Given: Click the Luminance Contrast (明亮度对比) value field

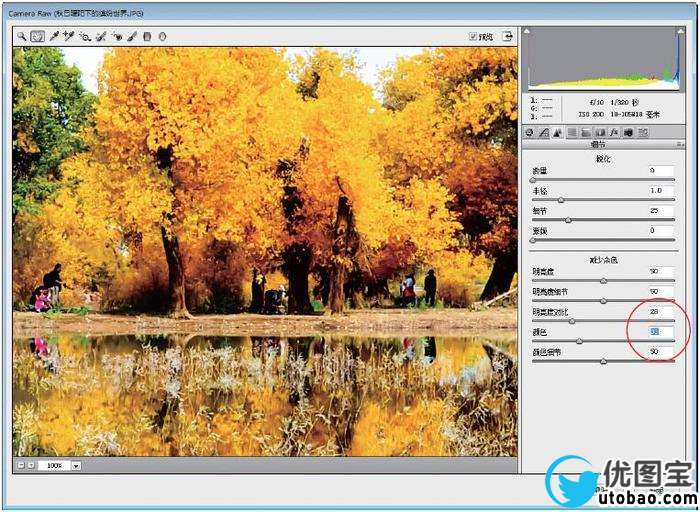Looking at the screenshot, I should [x=661, y=312].
